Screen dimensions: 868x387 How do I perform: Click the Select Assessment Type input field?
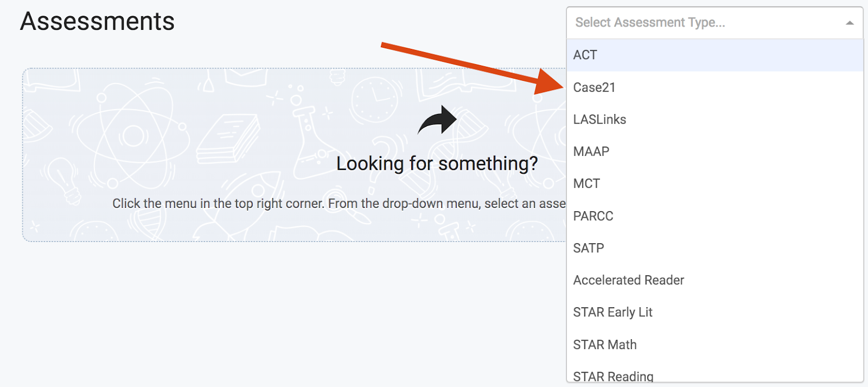click(714, 23)
